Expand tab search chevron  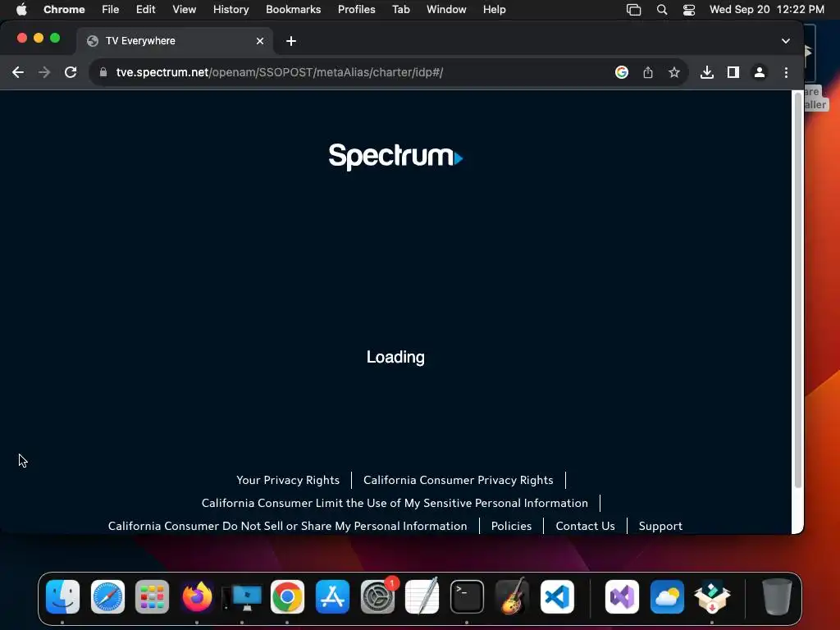point(785,41)
